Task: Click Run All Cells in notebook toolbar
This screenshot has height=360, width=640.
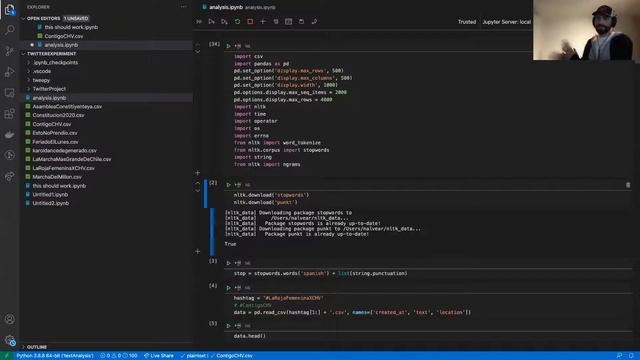Action: (199, 22)
